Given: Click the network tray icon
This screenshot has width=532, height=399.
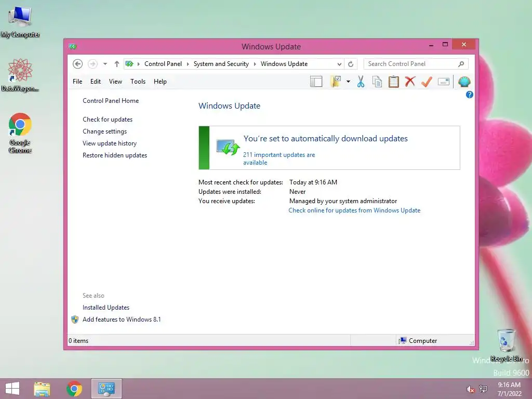Looking at the screenshot, I should point(483,389).
